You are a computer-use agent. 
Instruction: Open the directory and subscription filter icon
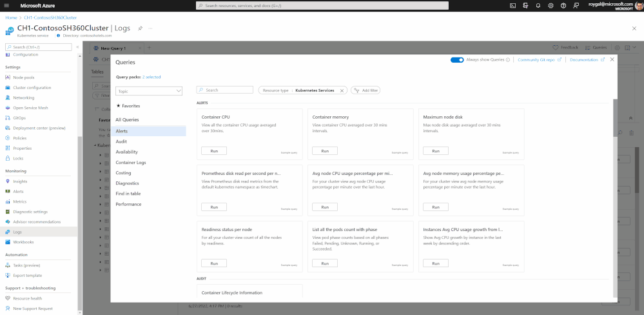[525, 6]
